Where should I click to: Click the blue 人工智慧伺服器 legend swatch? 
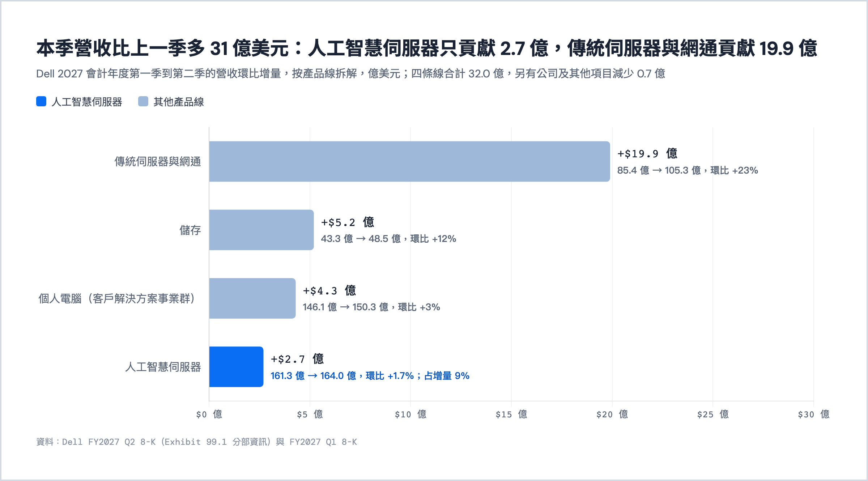41,102
